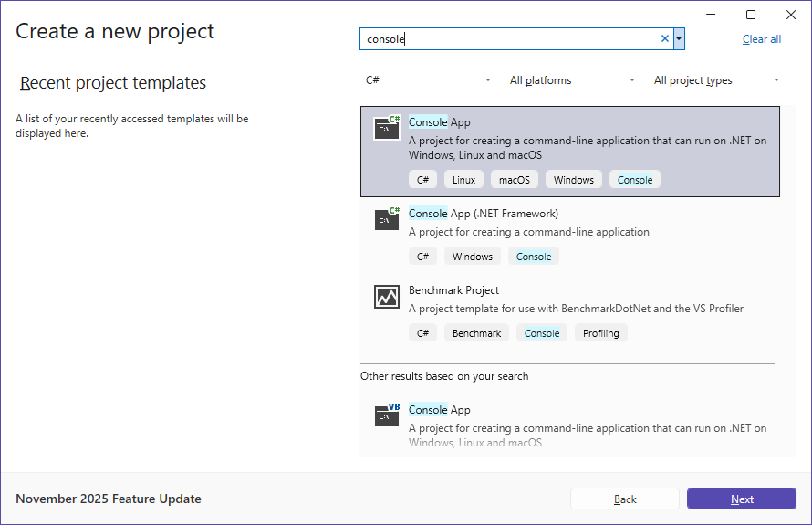Maximize the Create a new project window
The image size is (812, 525).
[x=750, y=15]
